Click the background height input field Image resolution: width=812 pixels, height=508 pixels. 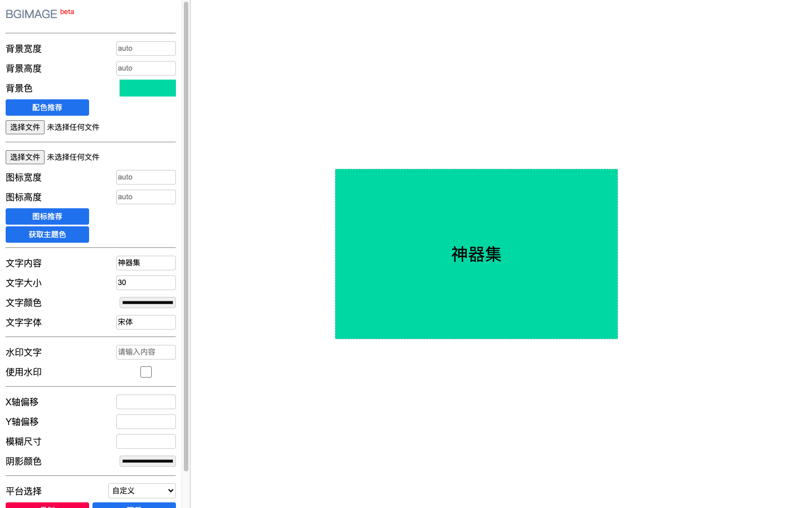click(x=145, y=68)
